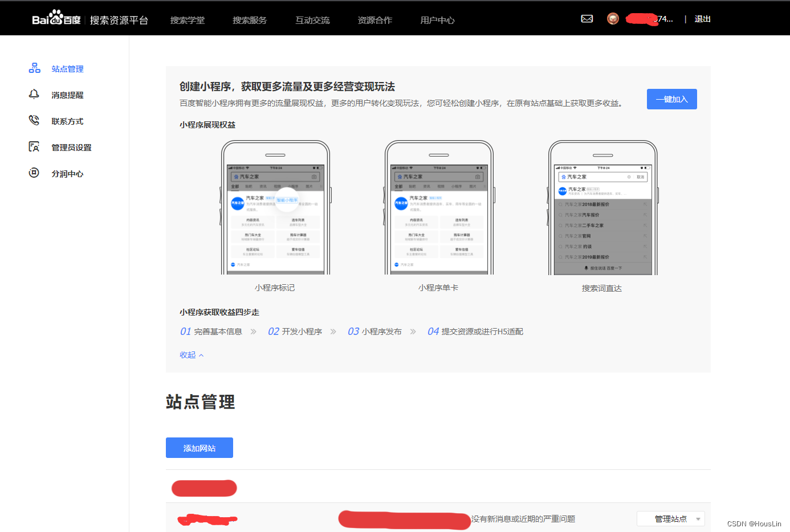The image size is (790, 532).
Task: Click 退出 to log out
Action: click(702, 18)
